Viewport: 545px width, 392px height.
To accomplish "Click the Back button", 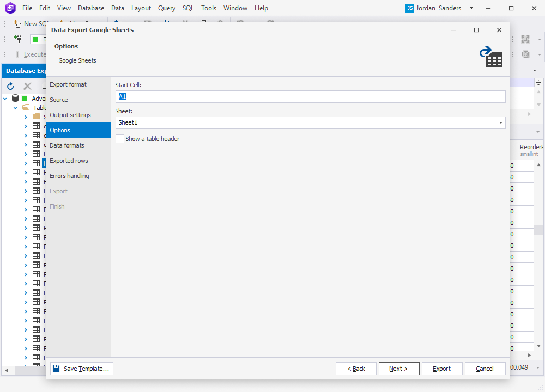I will click(x=356, y=369).
